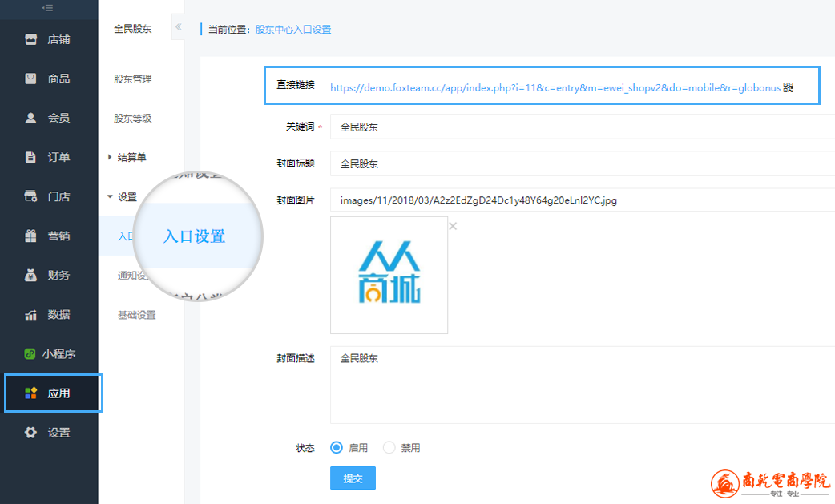Remove cover image using the X button
835x504 pixels.
coord(453,226)
